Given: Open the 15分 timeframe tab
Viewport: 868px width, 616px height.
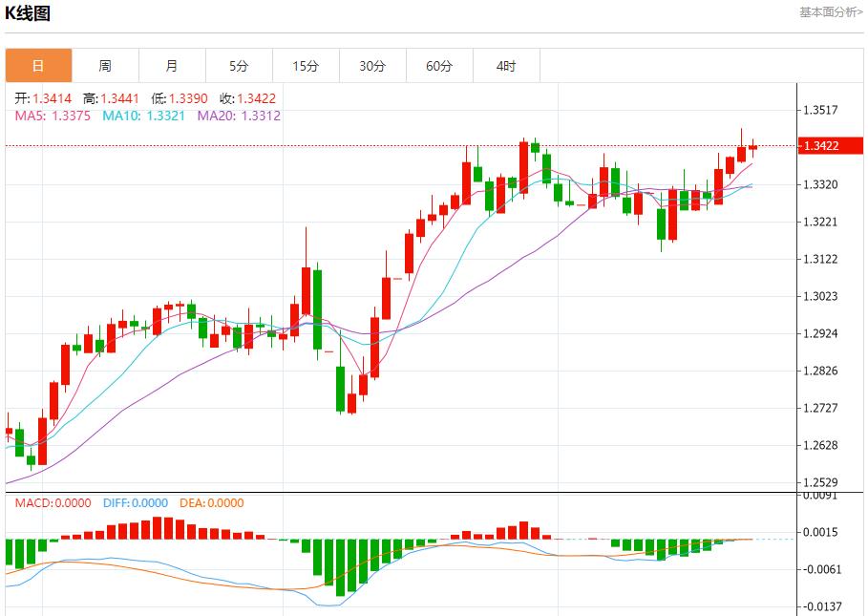Looking at the screenshot, I should tap(306, 66).
